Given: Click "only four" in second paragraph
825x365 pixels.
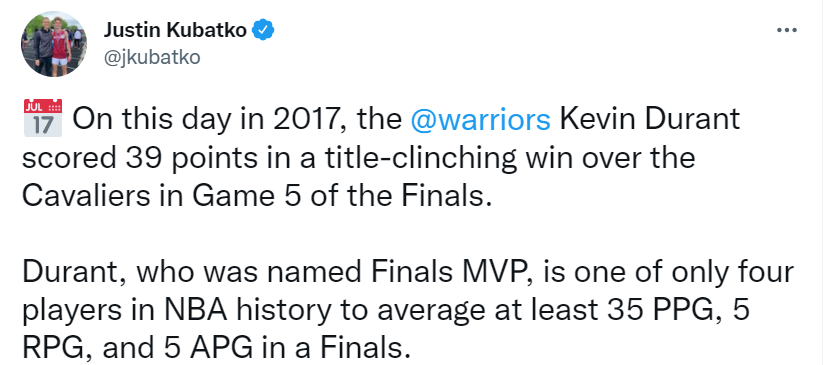Looking at the screenshot, I should 731,273.
